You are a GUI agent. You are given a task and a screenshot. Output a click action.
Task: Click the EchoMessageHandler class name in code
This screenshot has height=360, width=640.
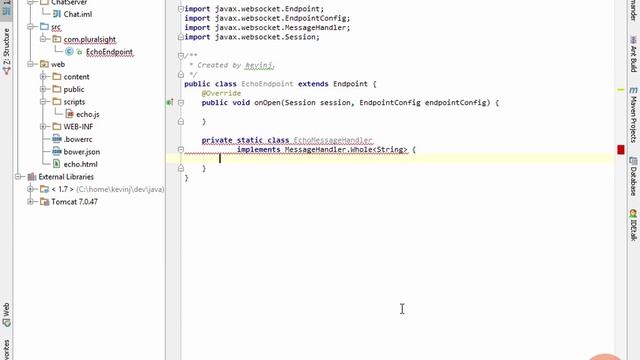point(333,140)
